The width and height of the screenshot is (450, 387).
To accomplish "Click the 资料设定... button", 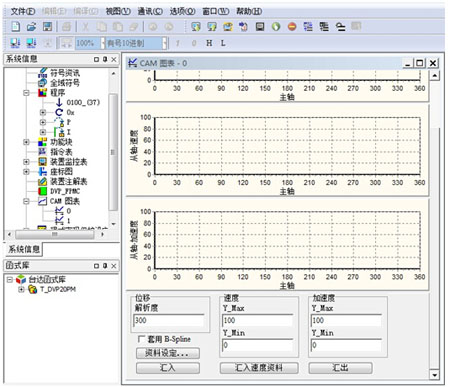I will click(168, 353).
